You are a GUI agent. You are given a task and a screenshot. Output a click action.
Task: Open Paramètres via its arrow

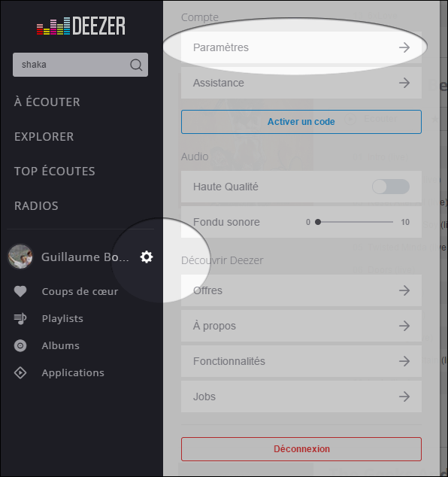click(404, 47)
